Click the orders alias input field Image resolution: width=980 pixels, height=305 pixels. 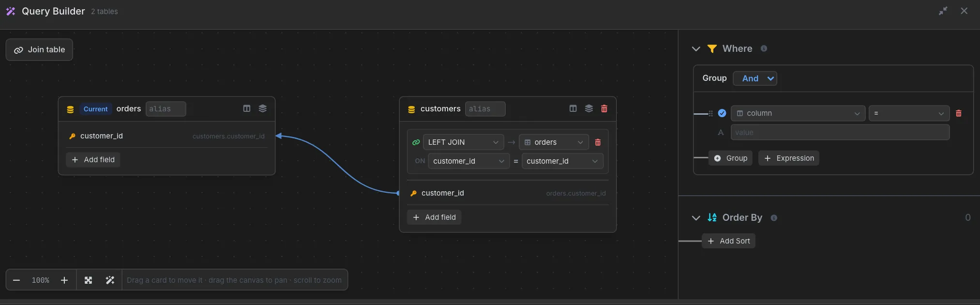coord(166,109)
